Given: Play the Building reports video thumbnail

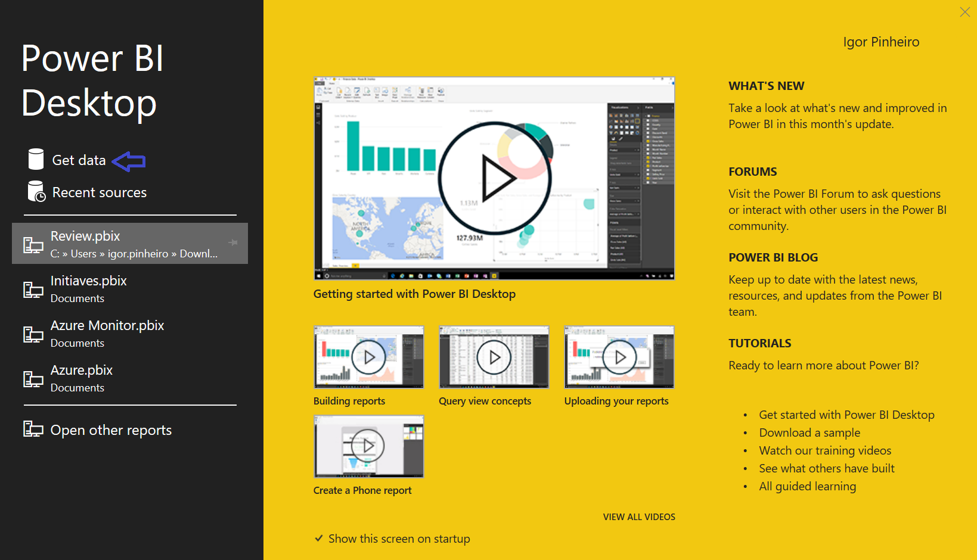Looking at the screenshot, I should pyautogui.click(x=368, y=357).
